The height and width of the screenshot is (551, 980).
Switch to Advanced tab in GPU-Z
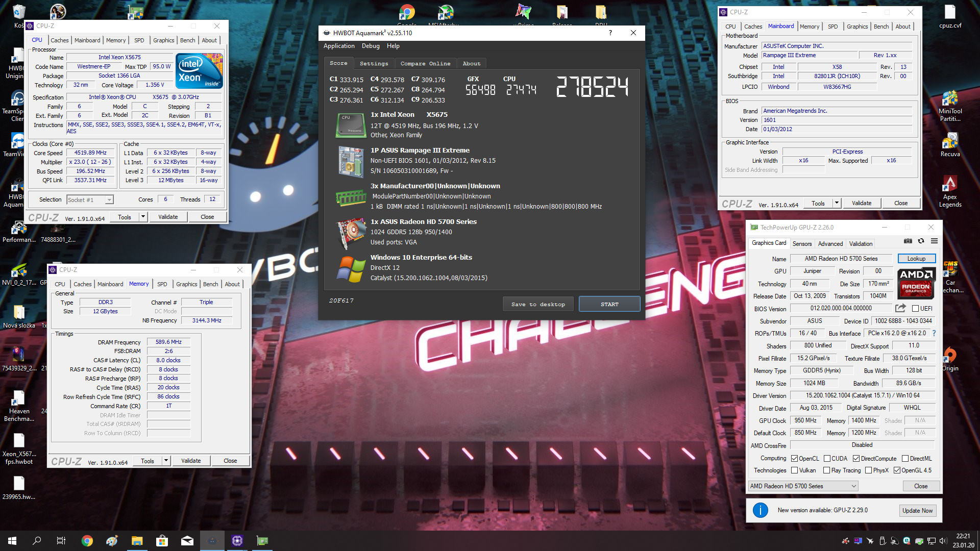coord(830,244)
